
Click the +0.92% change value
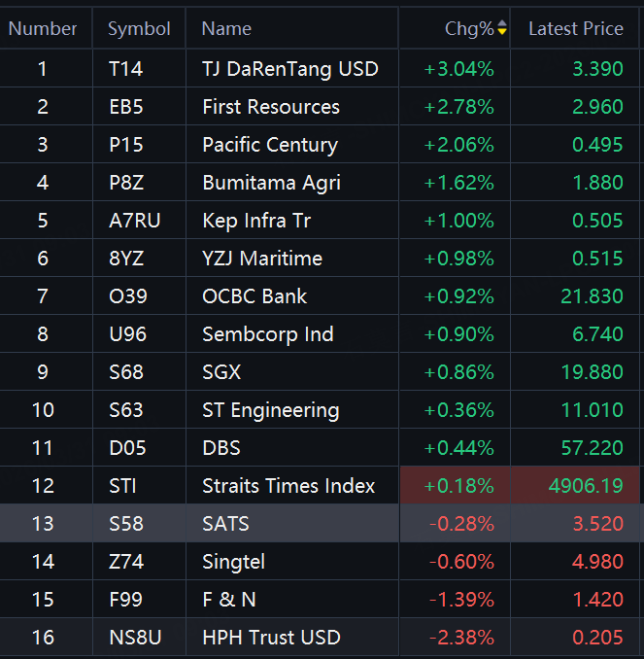(x=458, y=295)
